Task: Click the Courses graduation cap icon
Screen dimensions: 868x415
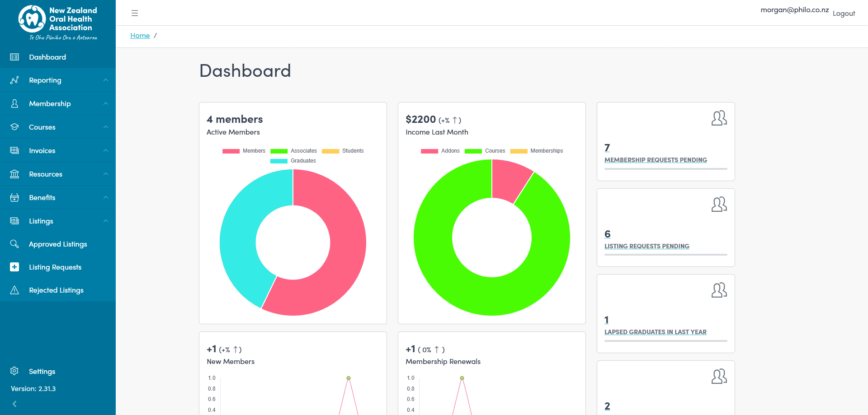Action: [x=14, y=127]
